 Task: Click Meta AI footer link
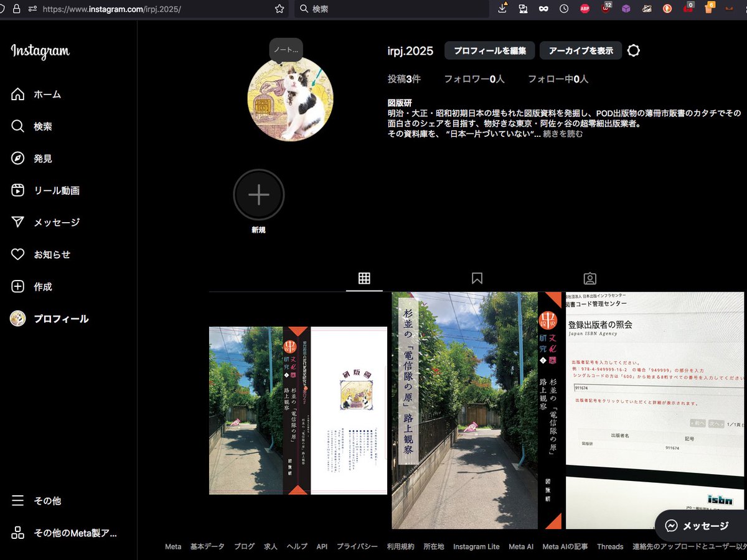point(521,547)
